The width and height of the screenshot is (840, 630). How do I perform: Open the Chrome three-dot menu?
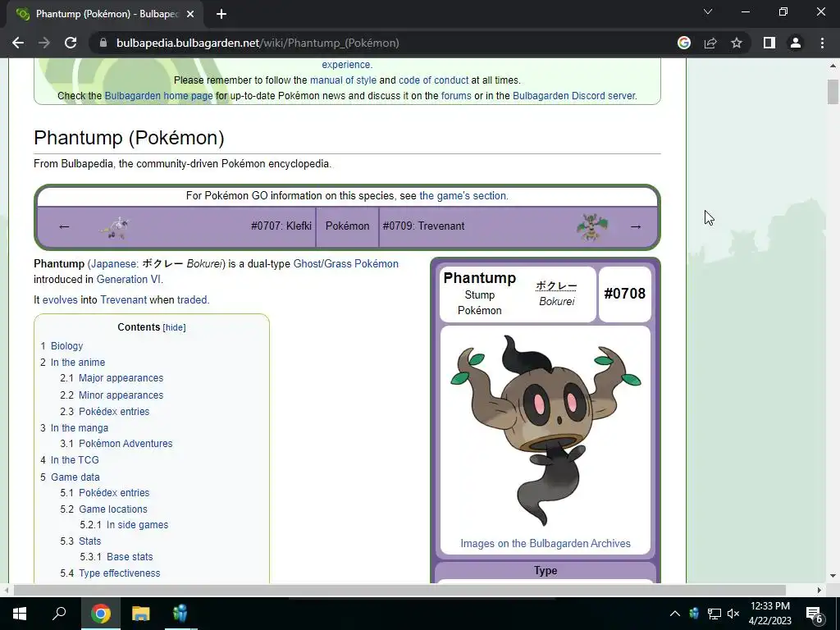point(822,43)
